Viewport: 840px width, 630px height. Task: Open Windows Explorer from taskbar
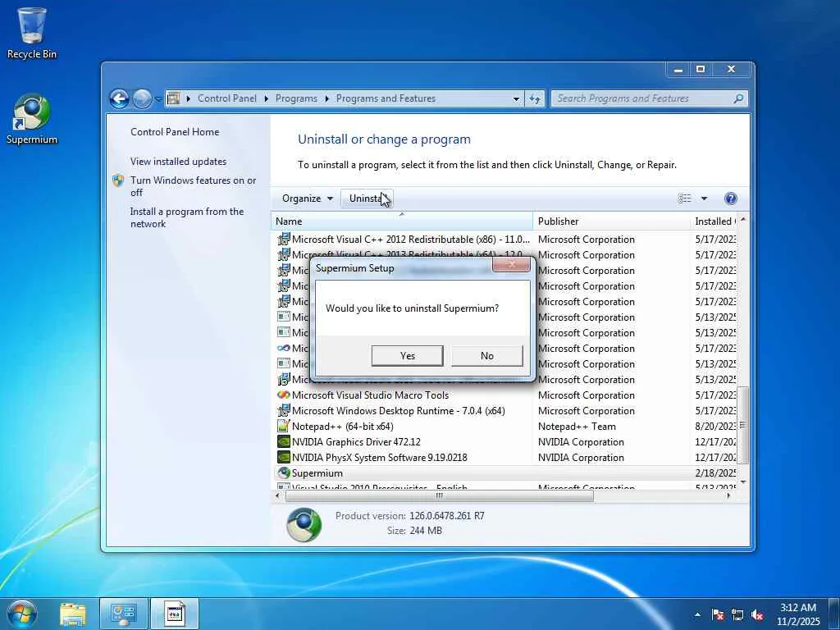(73, 614)
